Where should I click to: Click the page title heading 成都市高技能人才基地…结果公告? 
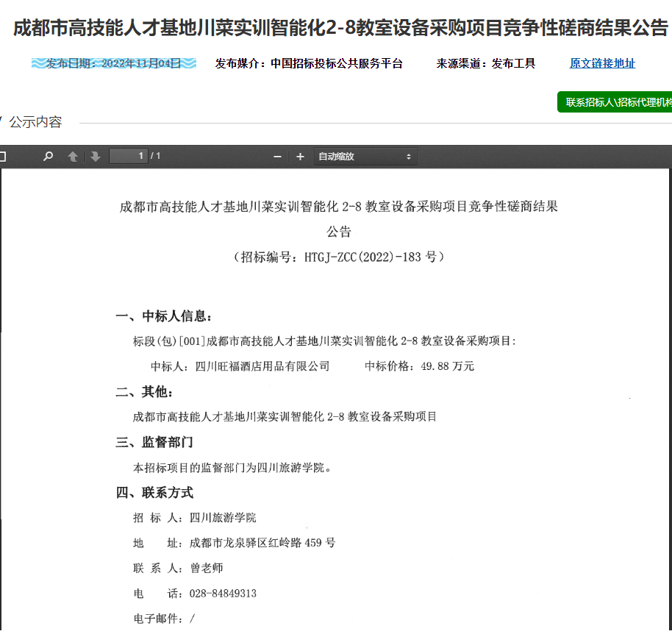[340, 28]
